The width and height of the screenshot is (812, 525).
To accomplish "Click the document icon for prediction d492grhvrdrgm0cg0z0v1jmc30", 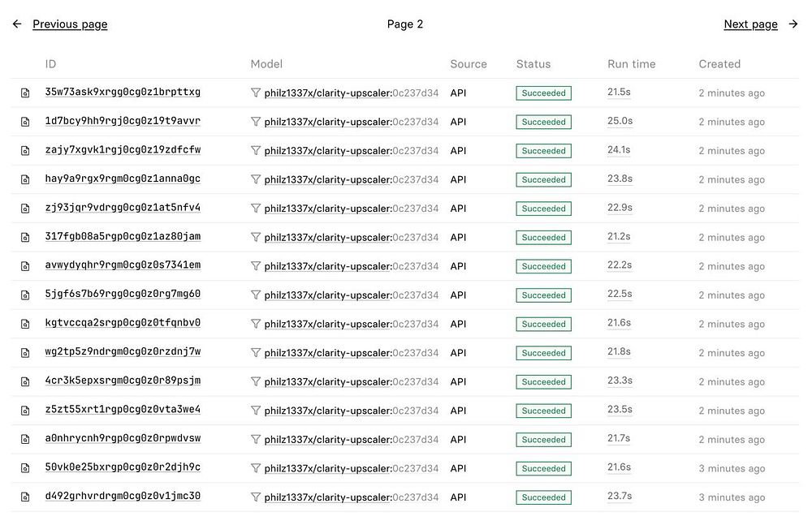I will 25,497.
